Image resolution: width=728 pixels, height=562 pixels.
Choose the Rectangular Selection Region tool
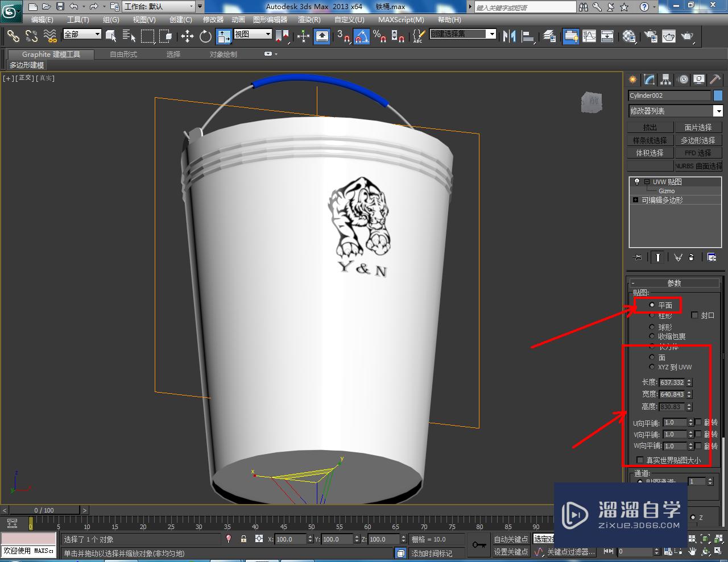point(148,36)
